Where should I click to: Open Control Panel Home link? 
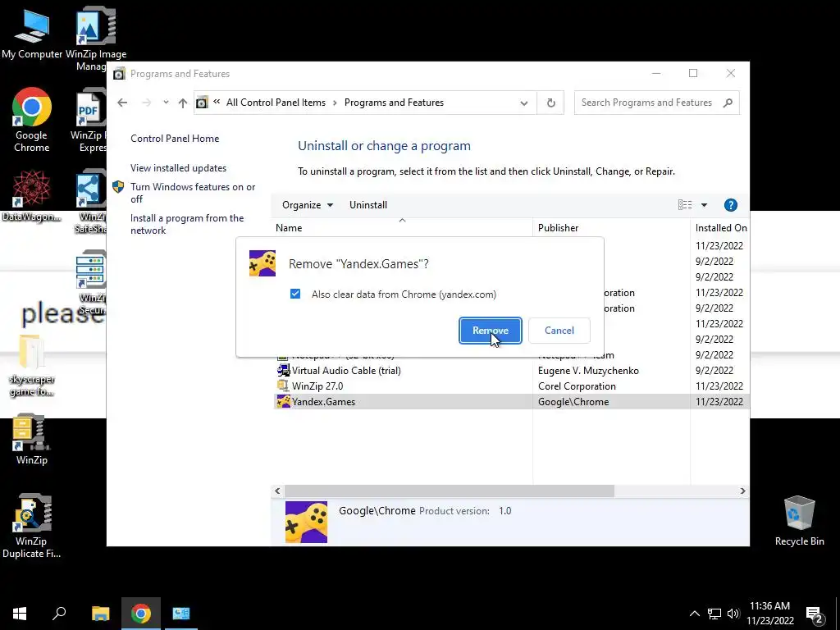tap(175, 138)
